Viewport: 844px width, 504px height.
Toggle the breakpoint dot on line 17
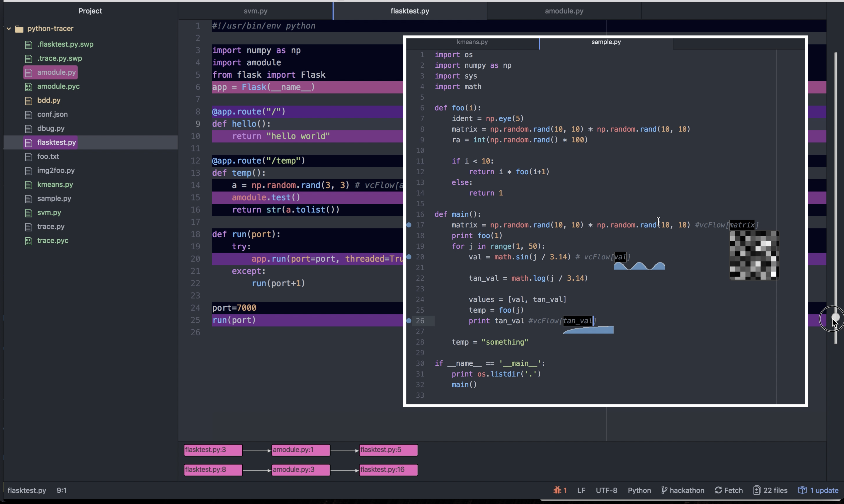(409, 225)
